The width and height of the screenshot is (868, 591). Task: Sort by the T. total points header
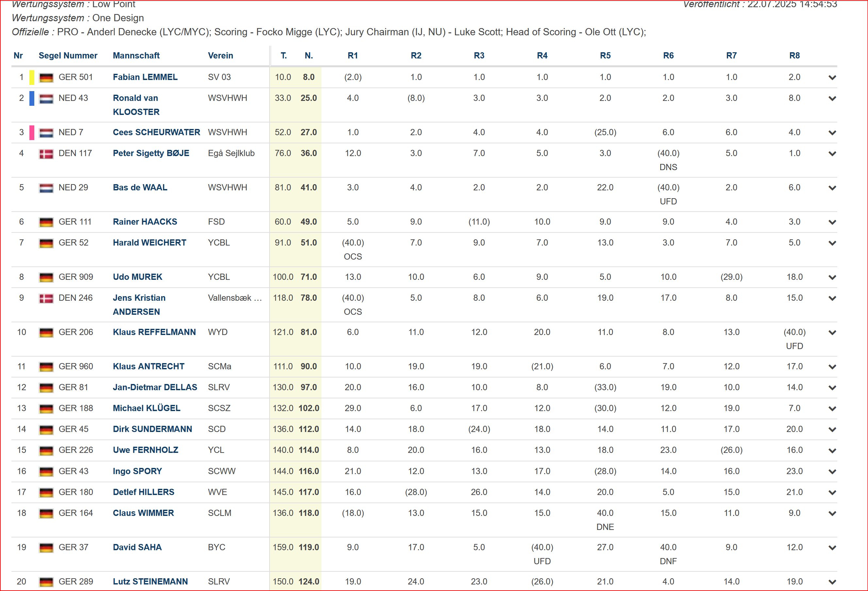click(x=284, y=56)
